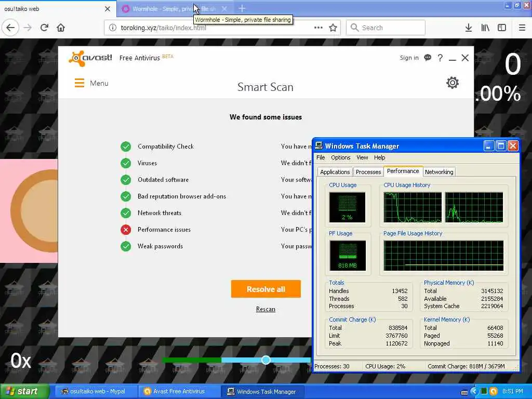Show site information icon in address bar
Screen dimensions: 532x399
click(x=112, y=28)
